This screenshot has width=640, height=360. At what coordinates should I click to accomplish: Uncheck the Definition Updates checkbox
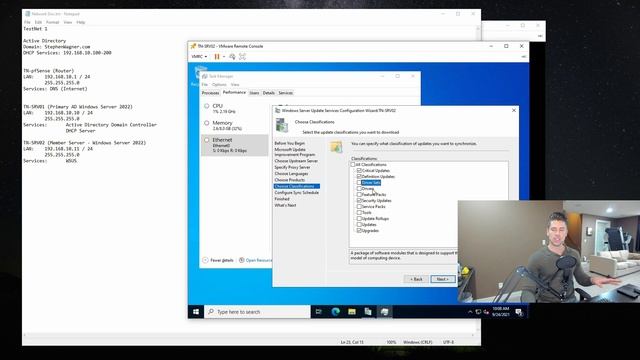359,176
